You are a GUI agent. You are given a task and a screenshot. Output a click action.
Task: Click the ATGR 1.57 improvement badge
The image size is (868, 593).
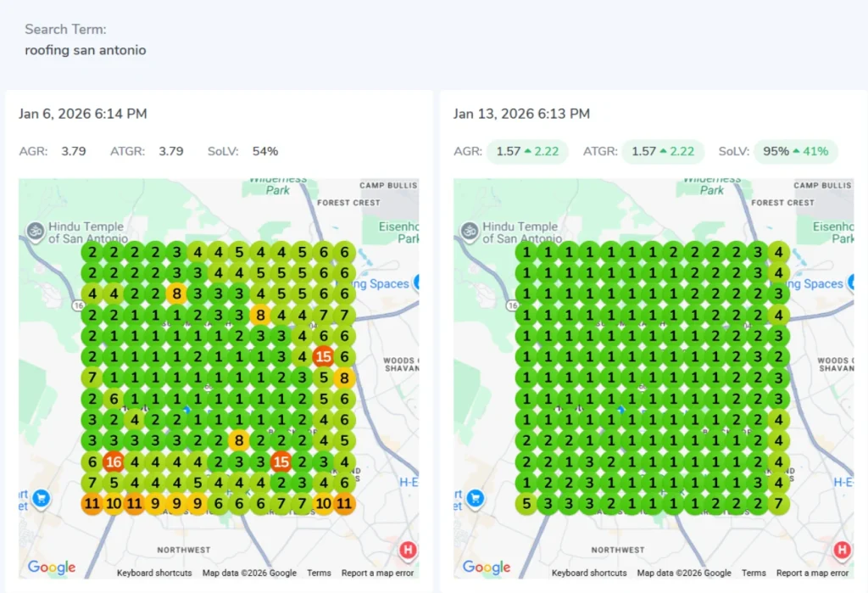[662, 152]
